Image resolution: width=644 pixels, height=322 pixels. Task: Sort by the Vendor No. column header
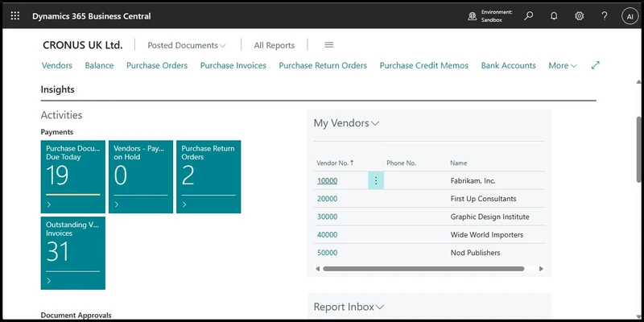[335, 163]
